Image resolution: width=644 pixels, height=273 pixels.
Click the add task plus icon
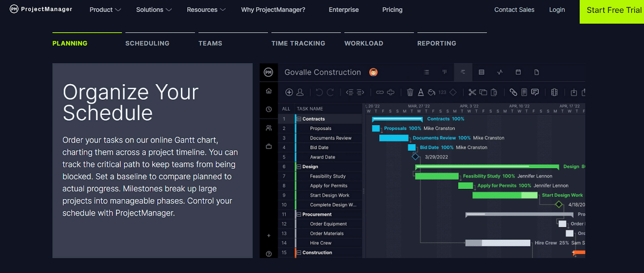coord(289,92)
